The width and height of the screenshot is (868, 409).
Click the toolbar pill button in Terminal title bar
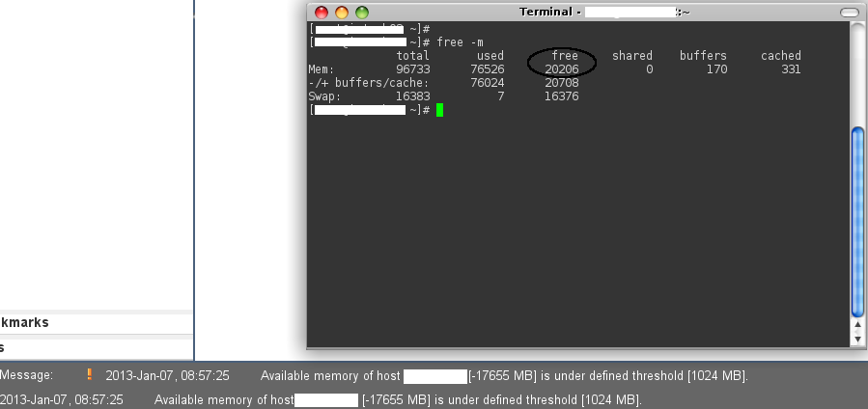(849, 13)
